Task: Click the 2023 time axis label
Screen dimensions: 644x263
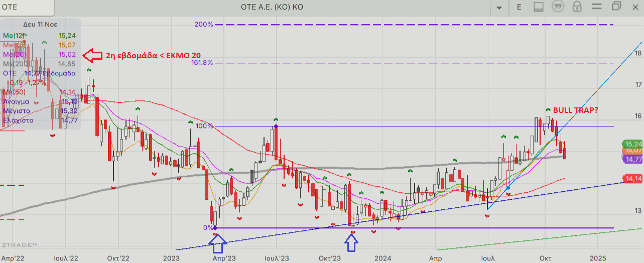Action: (x=172, y=257)
